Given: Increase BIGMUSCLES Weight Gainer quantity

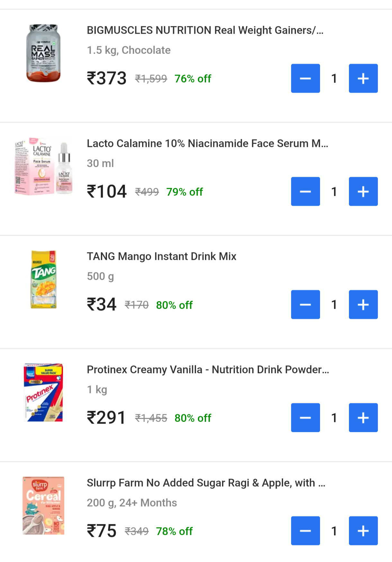Looking at the screenshot, I should point(363,78).
